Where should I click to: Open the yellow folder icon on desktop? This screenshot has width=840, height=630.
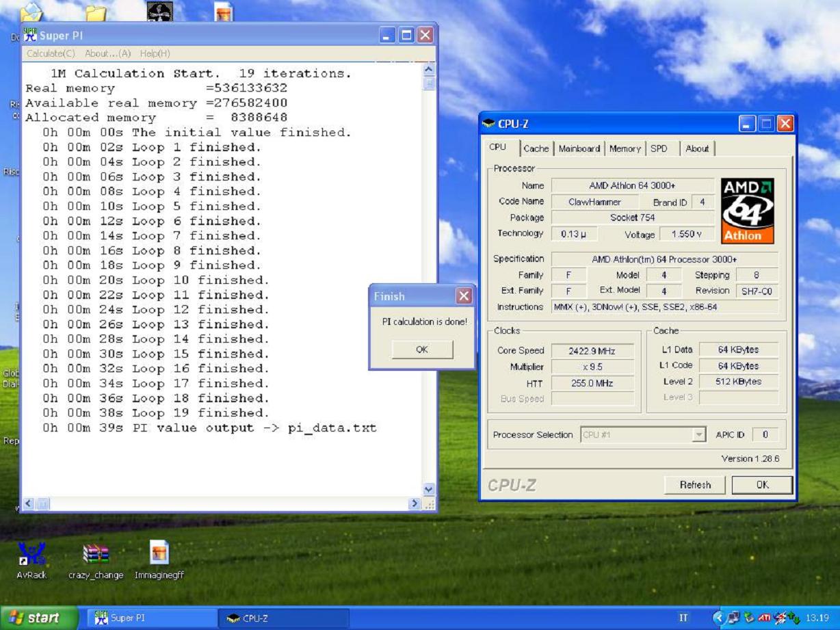pos(96,13)
